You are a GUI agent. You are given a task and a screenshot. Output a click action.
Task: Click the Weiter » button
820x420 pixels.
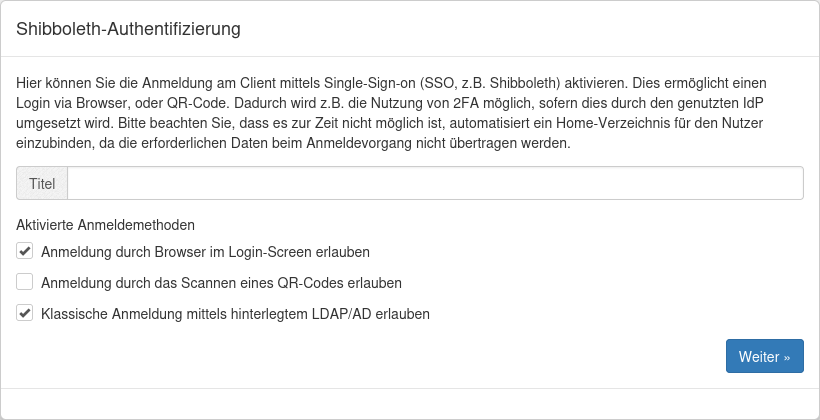point(764,356)
